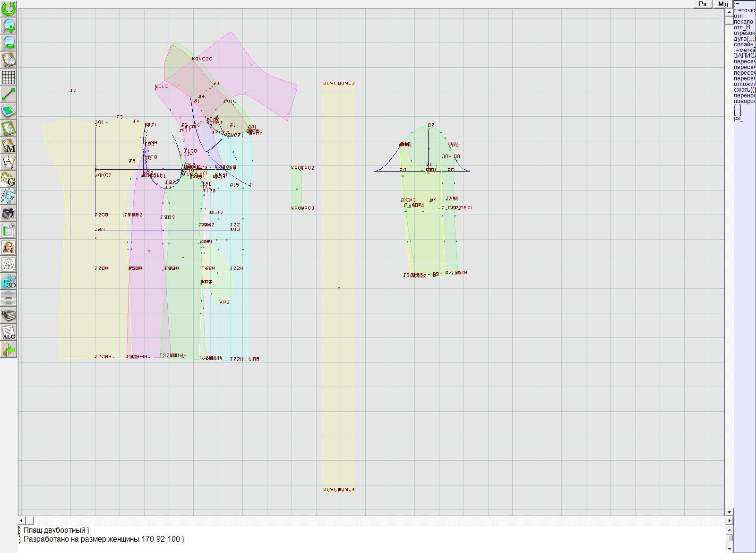
Task: Click the Рз button at top right
Action: [x=703, y=4]
